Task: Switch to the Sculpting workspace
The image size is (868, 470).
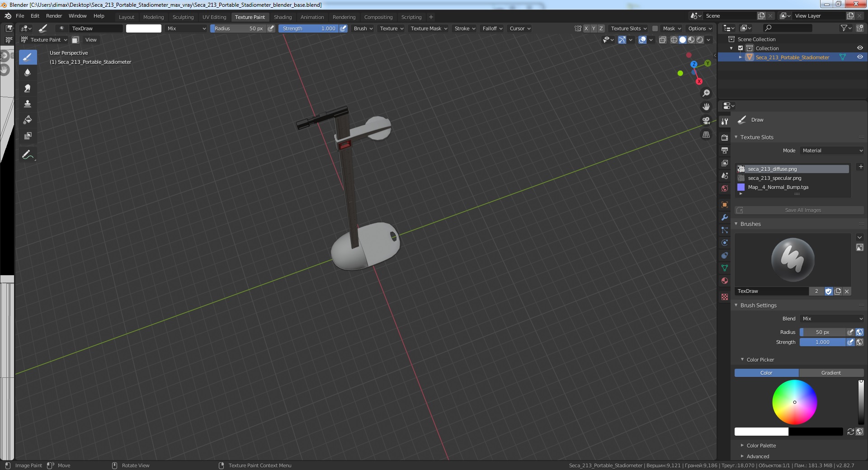Action: click(183, 17)
